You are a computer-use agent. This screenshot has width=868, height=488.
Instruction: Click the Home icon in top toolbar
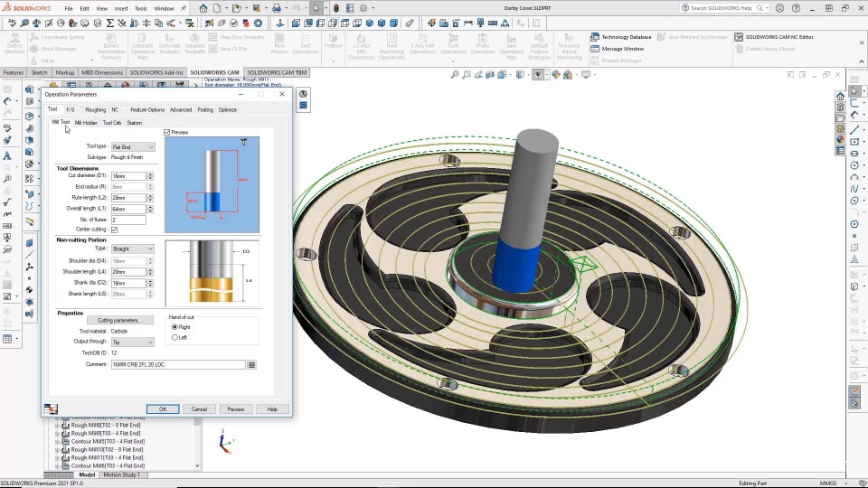[x=203, y=8]
